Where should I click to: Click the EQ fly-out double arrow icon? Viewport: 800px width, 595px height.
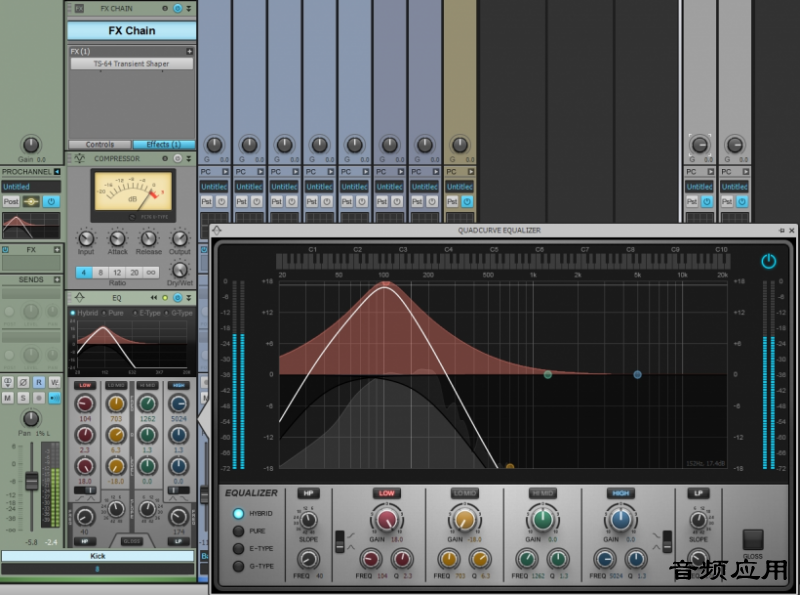154,298
